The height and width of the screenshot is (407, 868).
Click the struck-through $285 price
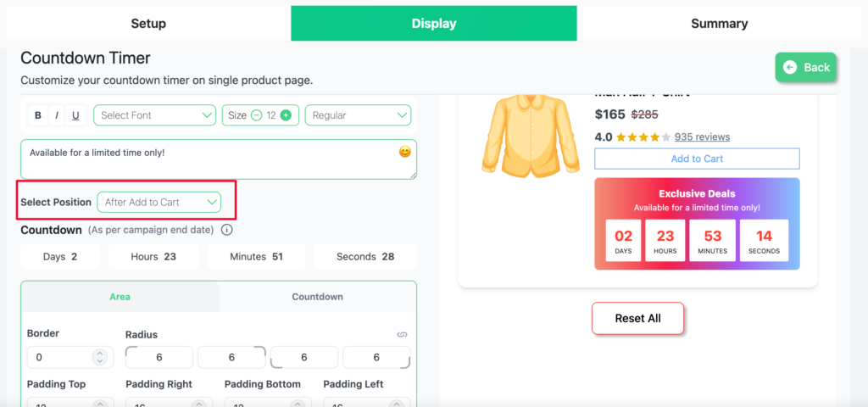click(644, 114)
